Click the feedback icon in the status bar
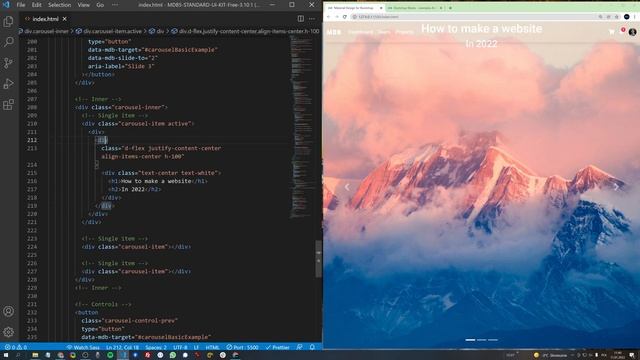640x360 pixels. [300, 347]
